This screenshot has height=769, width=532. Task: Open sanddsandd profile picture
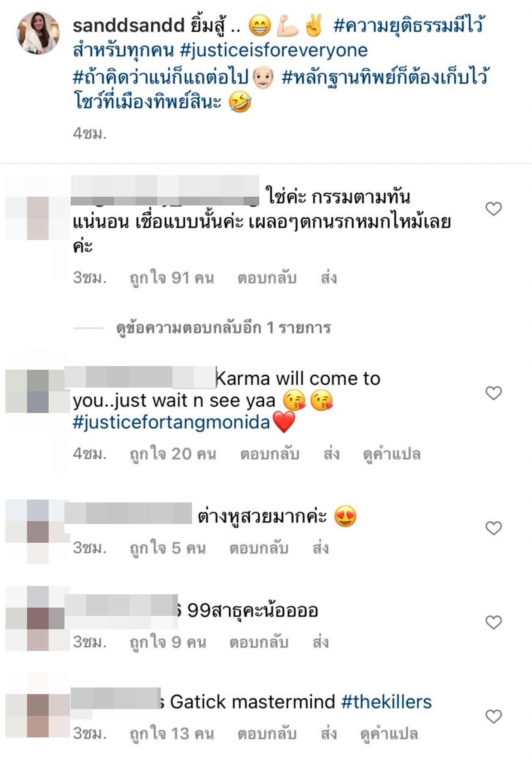pyautogui.click(x=38, y=33)
